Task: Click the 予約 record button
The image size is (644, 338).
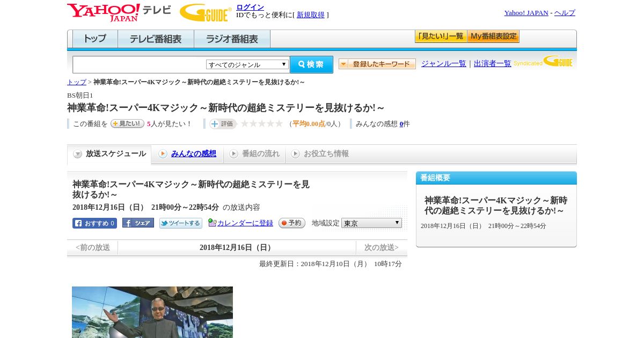Action: (x=292, y=223)
